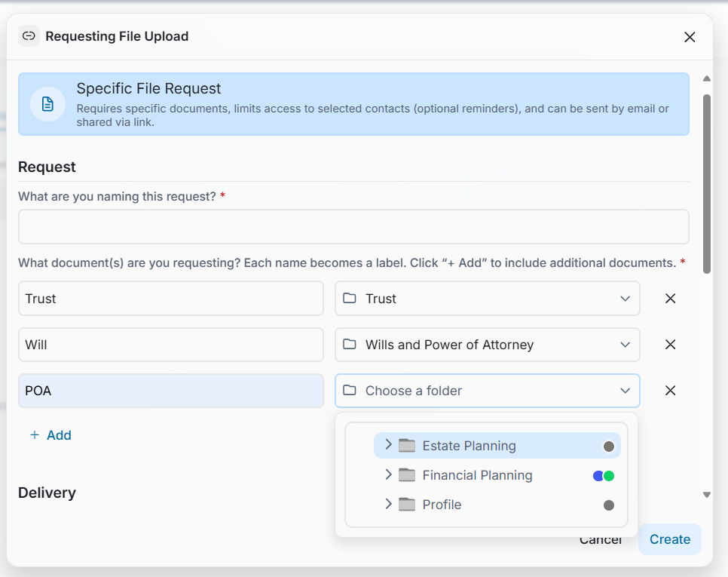
Task: Close the Requesting File Upload dialog
Action: tap(690, 37)
